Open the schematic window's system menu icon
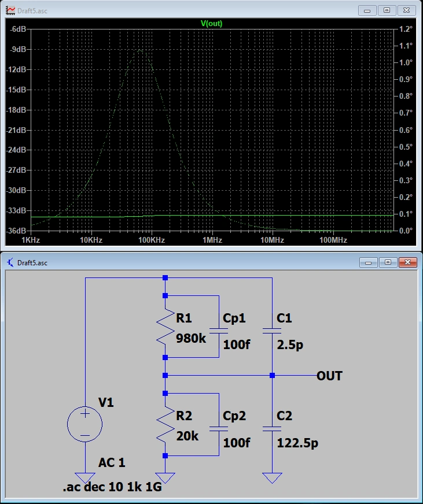The height and width of the screenshot is (504, 423). pos(10,262)
